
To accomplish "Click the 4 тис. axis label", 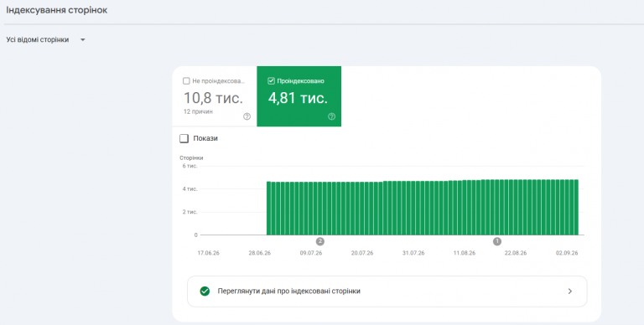I will point(190,188).
